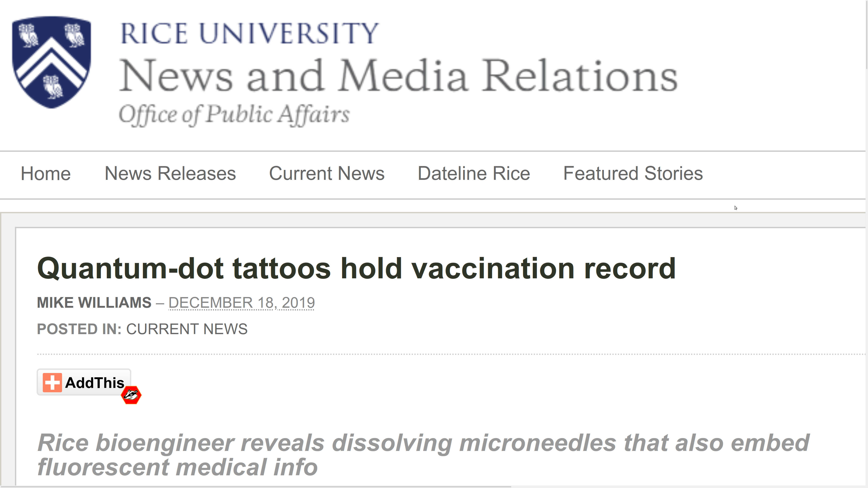The width and height of the screenshot is (868, 488).
Task: Click the AddThis share button label
Action: tap(95, 382)
